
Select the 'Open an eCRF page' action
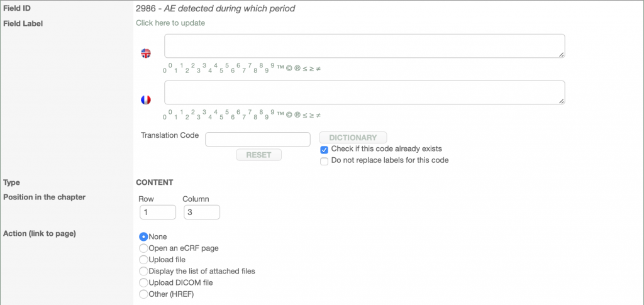click(143, 248)
